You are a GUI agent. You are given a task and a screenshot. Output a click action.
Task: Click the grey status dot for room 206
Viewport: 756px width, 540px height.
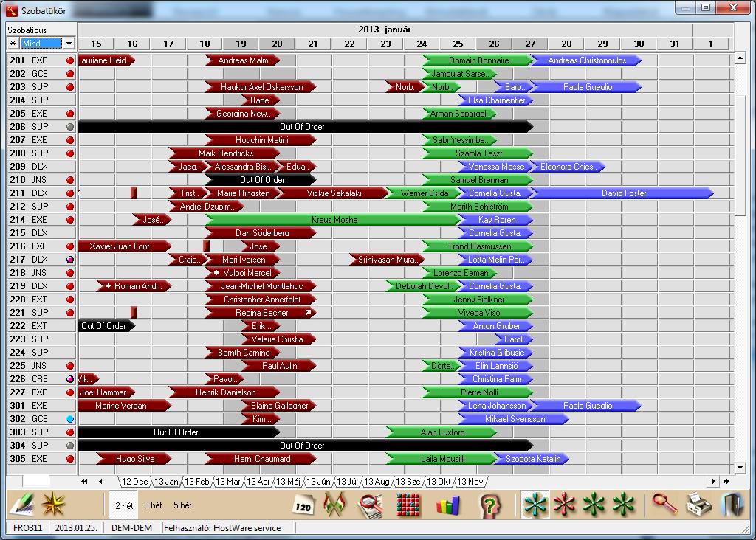point(70,127)
